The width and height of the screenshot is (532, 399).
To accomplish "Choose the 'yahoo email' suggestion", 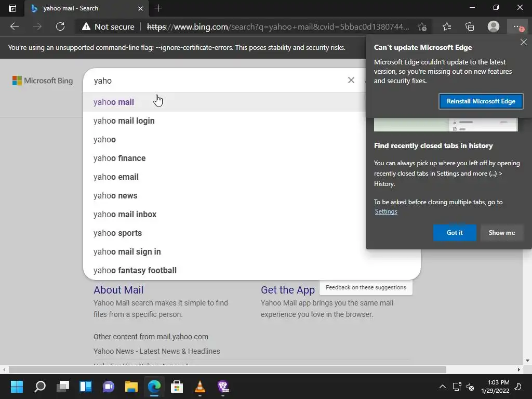I will (224, 177).
